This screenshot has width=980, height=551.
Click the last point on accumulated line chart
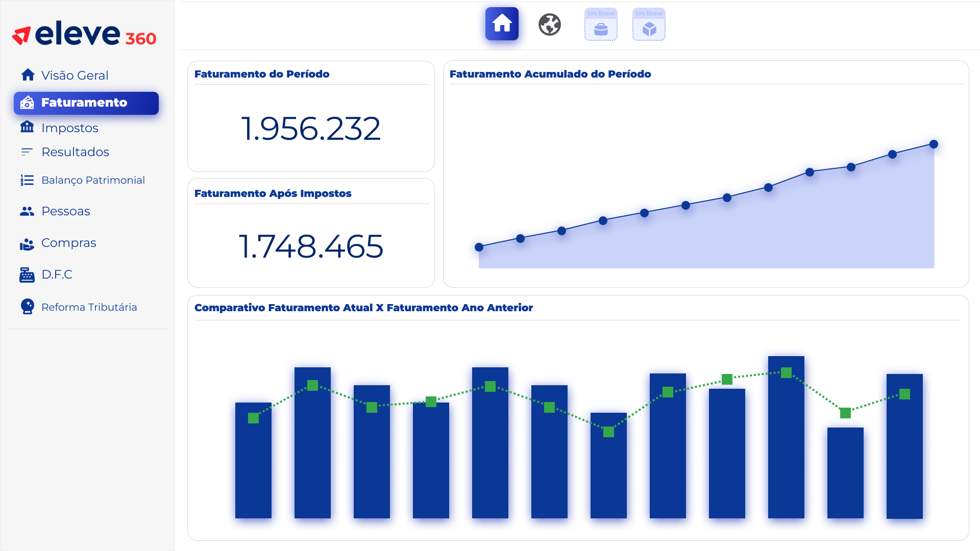pos(934,144)
